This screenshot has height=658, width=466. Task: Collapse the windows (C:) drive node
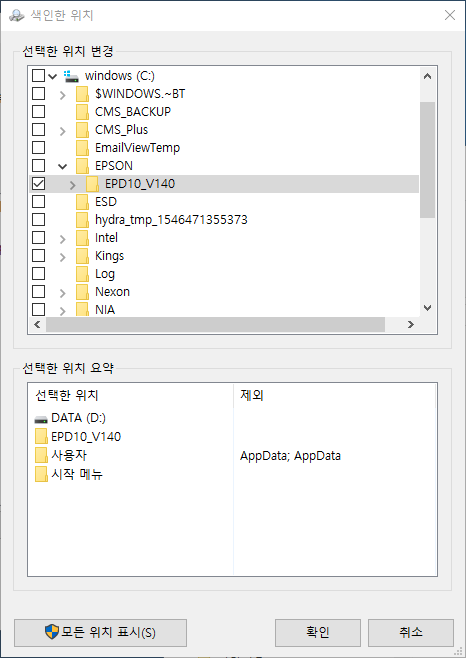tap(52, 76)
